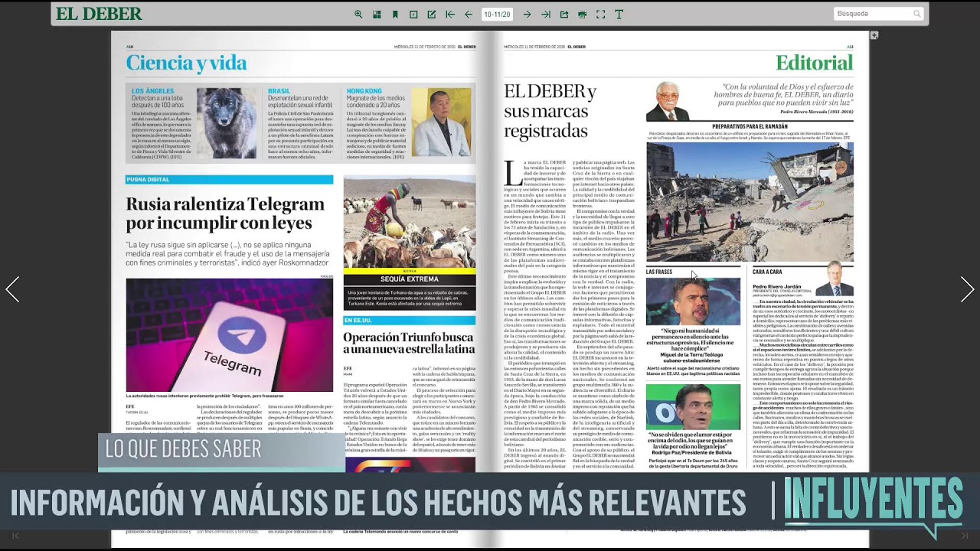Viewport: 980px width, 551px height.
Task: Click the goats and herder drought photo
Action: coord(410,222)
